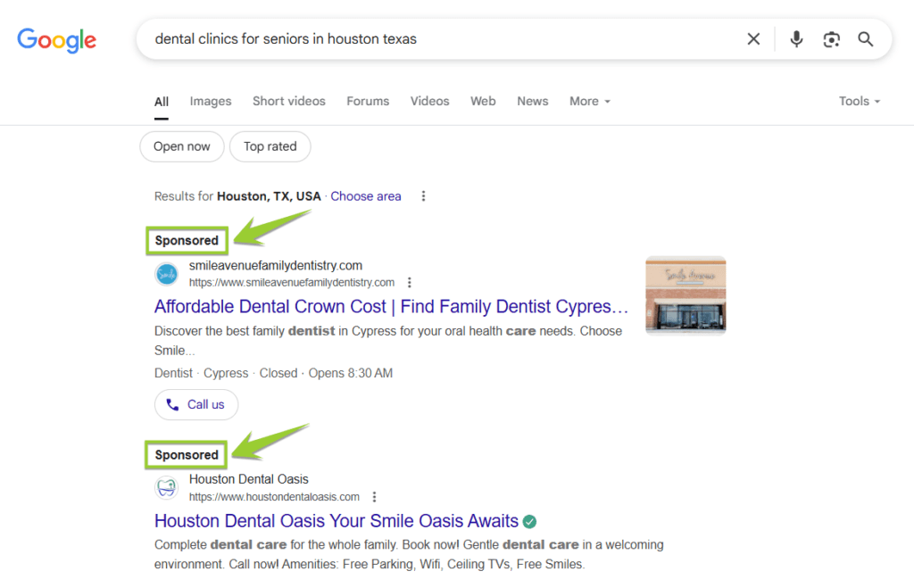Clear the search query with the X icon

[x=753, y=39]
